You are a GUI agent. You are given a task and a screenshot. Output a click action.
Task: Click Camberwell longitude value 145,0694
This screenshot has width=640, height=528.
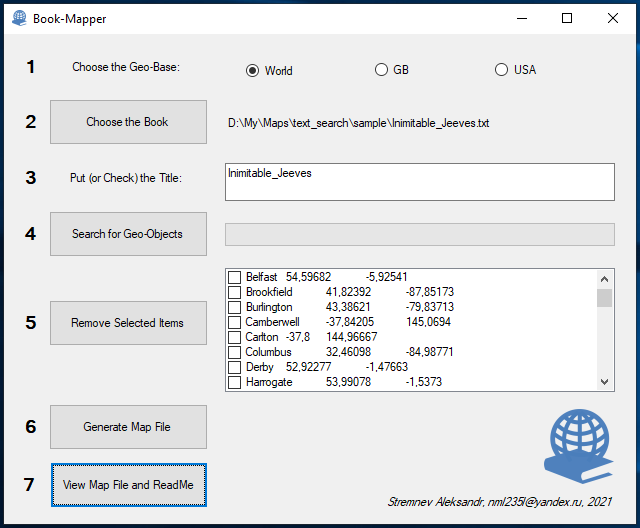point(428,322)
